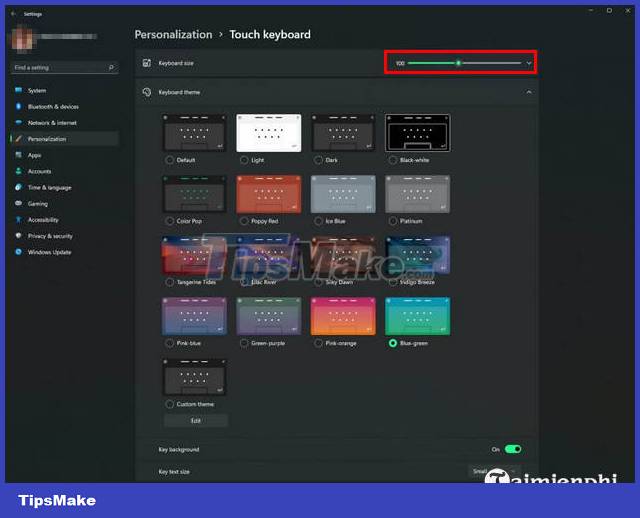Open Bluetooth & devices settings
Viewport: 640px width, 518px height.
(65, 107)
